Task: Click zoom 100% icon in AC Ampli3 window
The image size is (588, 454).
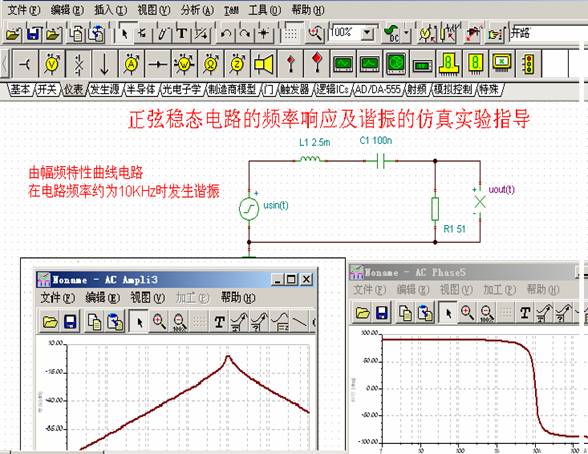Action: tap(180, 322)
